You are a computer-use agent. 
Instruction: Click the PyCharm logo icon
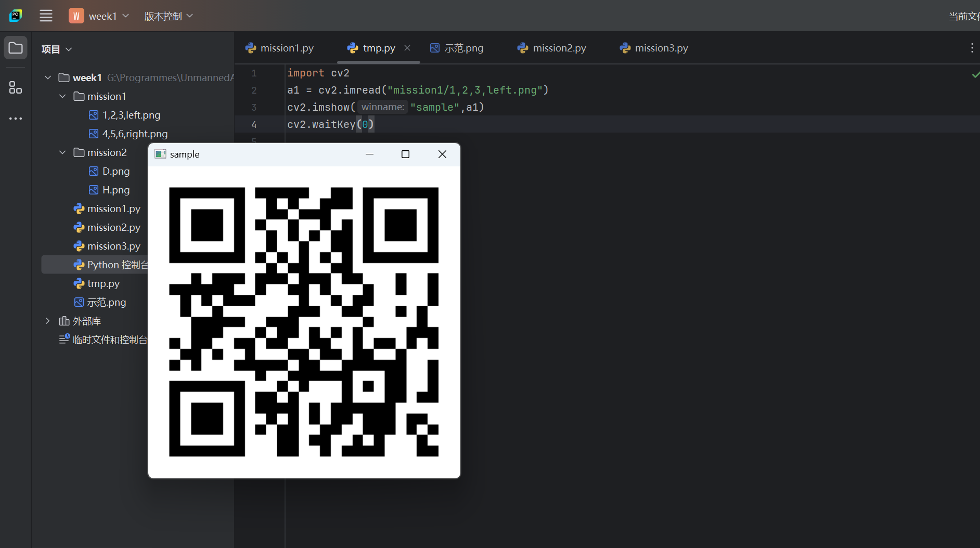point(16,16)
